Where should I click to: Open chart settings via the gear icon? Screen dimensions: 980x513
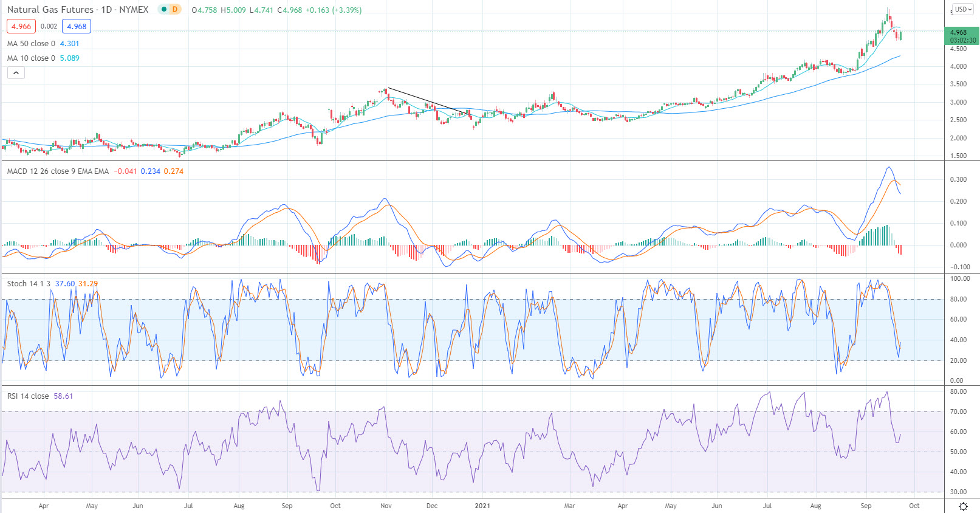point(963,506)
